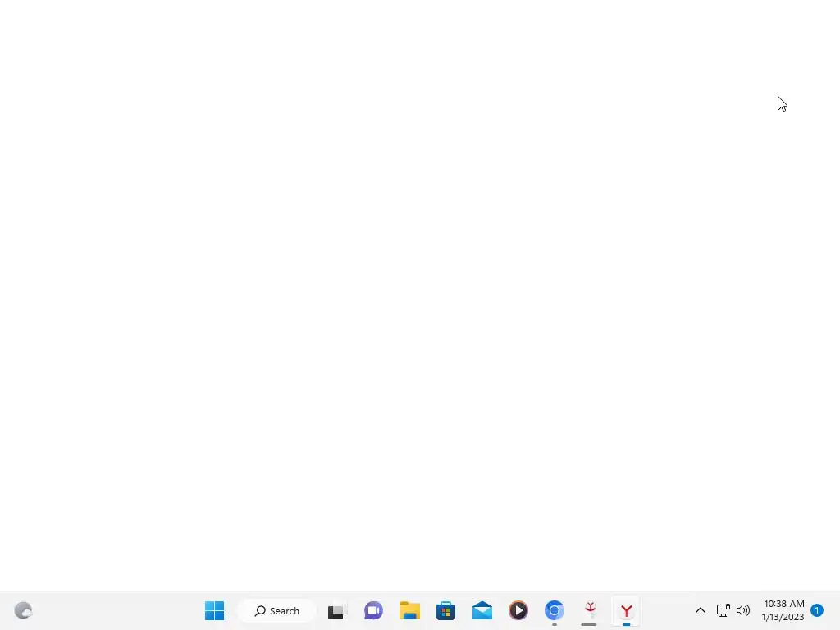
Task: Switch to the Chromium browser taskbar icon
Action: pos(555,610)
